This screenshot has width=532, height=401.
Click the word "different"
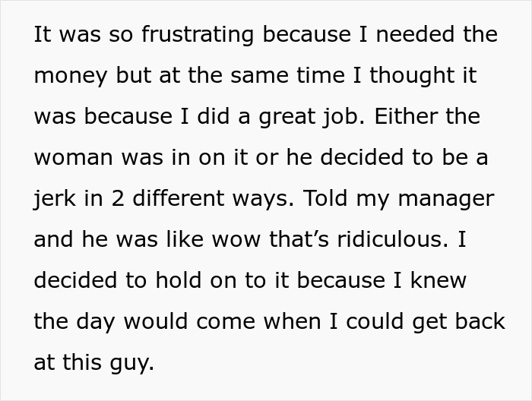176,199
